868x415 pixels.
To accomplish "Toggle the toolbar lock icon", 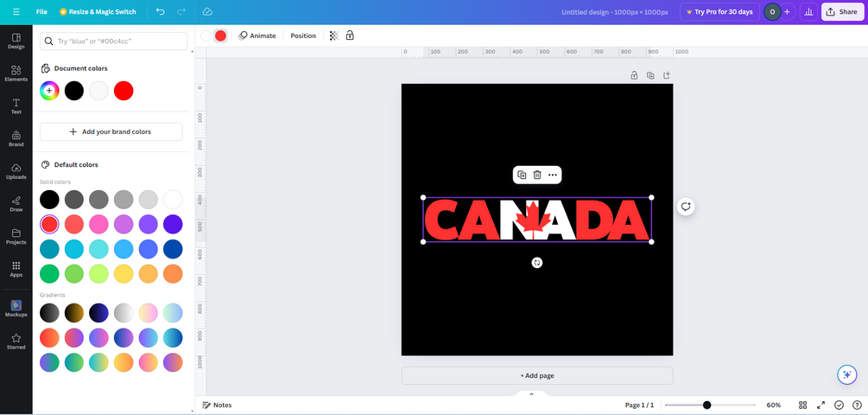I will click(x=350, y=35).
